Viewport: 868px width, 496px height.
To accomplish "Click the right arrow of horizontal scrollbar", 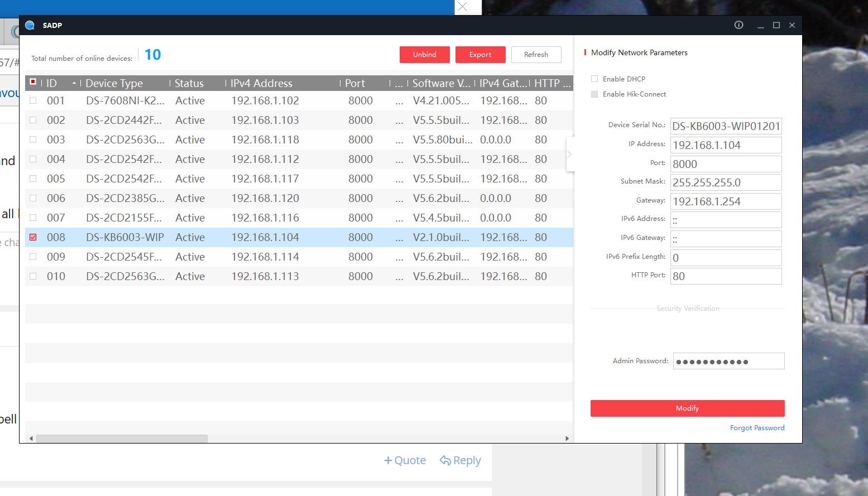I will 567,439.
